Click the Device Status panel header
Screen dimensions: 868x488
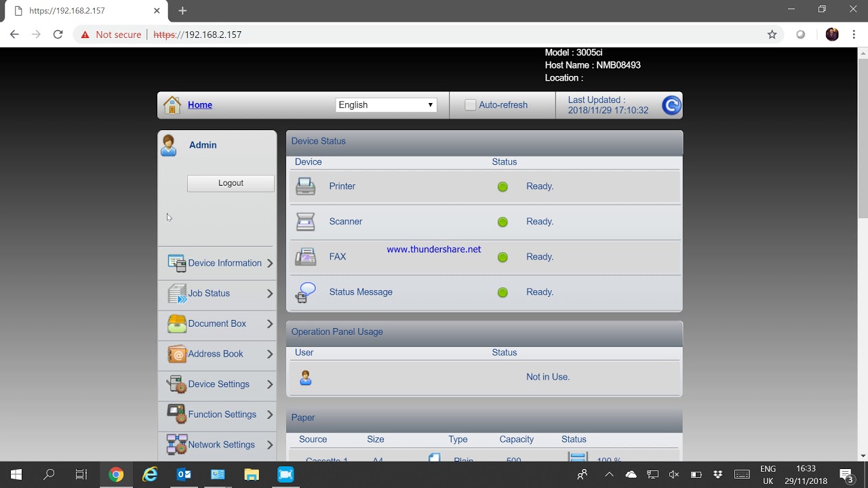coord(484,142)
